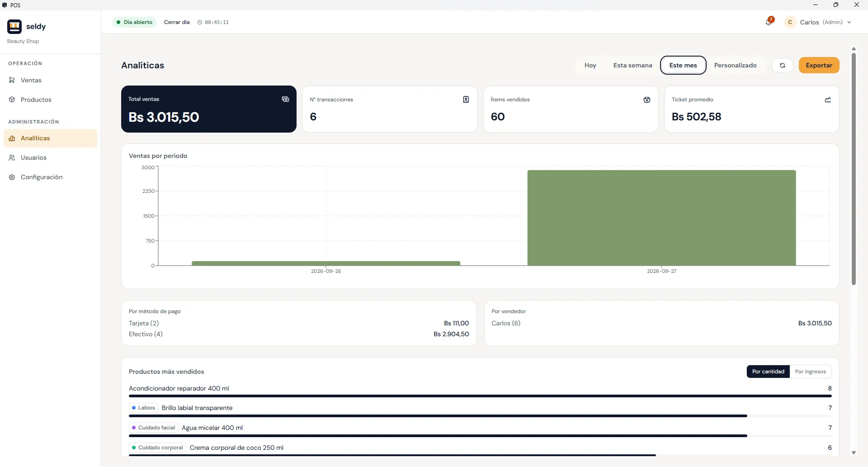Click the Día abierto status badge
The width and height of the screenshot is (868, 467).
coord(134,22)
